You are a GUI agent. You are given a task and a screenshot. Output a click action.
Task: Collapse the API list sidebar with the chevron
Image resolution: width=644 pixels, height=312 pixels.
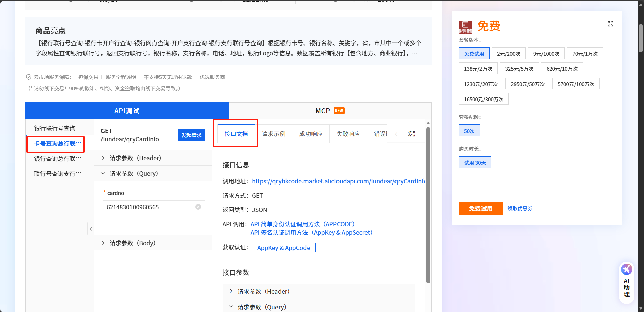(x=90, y=229)
